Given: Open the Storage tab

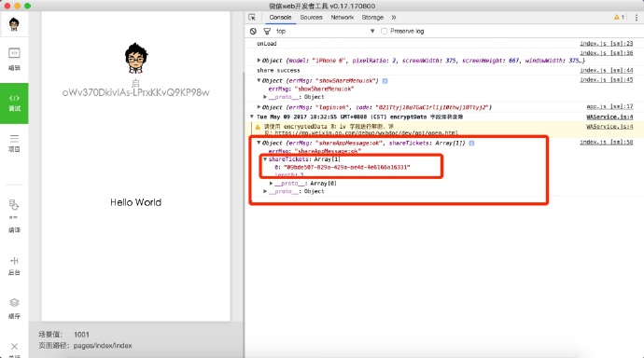Looking at the screenshot, I should [x=372, y=17].
